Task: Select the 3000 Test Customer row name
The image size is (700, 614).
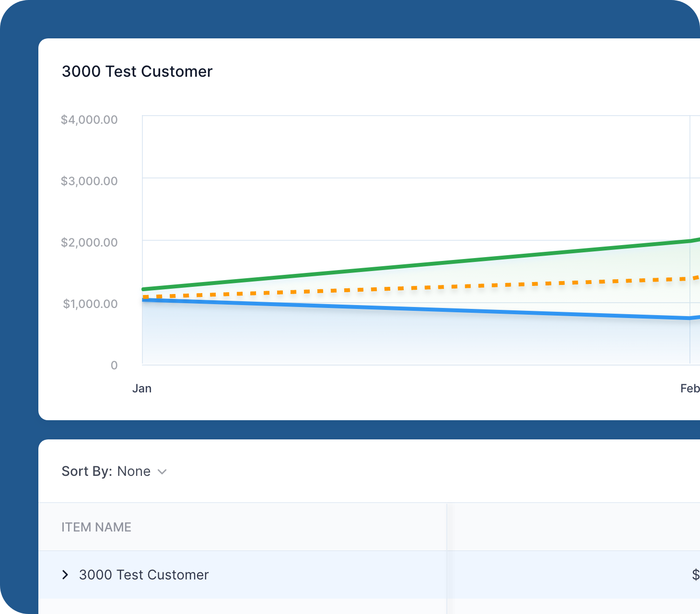Action: coord(144,575)
